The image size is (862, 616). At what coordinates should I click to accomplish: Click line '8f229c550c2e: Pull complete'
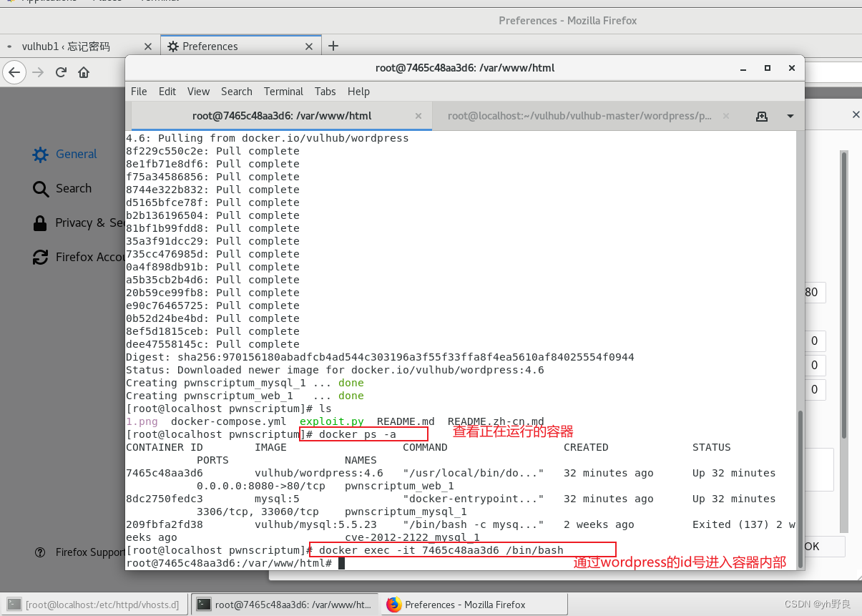(x=212, y=151)
